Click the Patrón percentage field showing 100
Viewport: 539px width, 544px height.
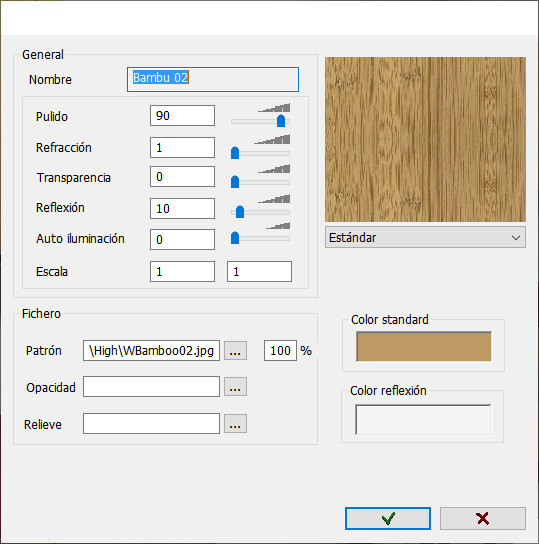point(280,350)
